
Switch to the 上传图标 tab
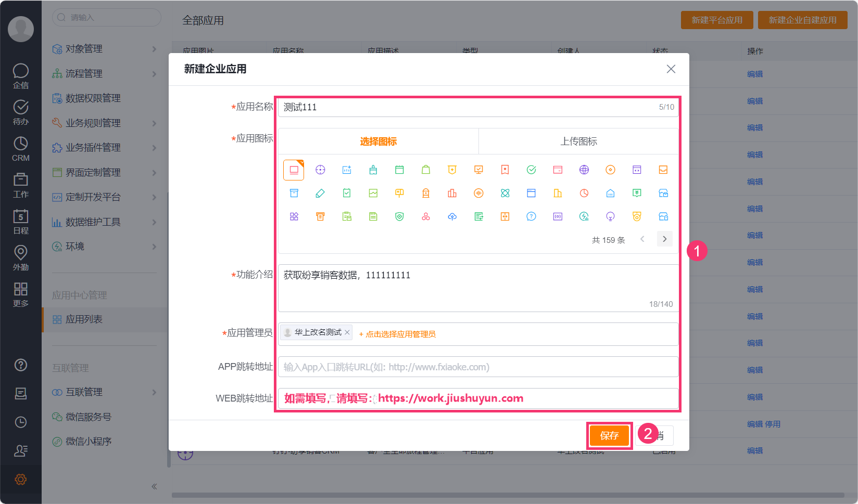pyautogui.click(x=578, y=141)
